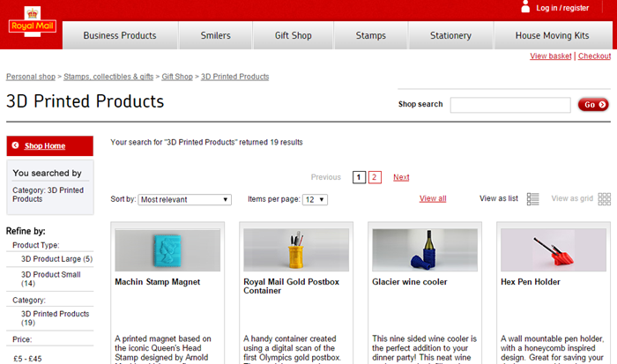Viewport: 617px width, 364px height.
Task: Click the Go search button
Action: (x=593, y=105)
